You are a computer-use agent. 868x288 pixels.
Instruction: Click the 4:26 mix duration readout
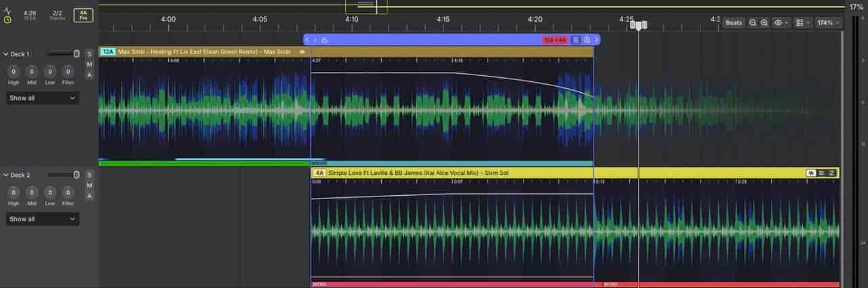pos(30,13)
